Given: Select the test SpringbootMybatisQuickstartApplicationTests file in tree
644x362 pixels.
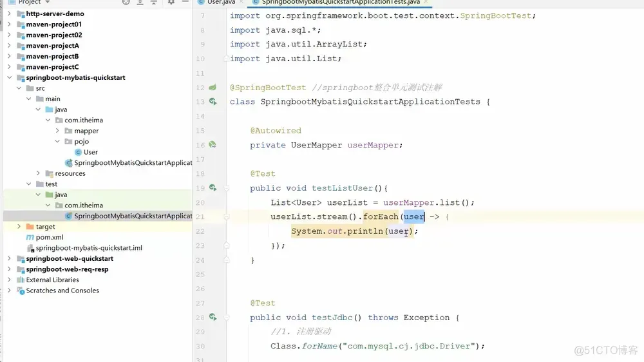Looking at the screenshot, I should tap(133, 216).
